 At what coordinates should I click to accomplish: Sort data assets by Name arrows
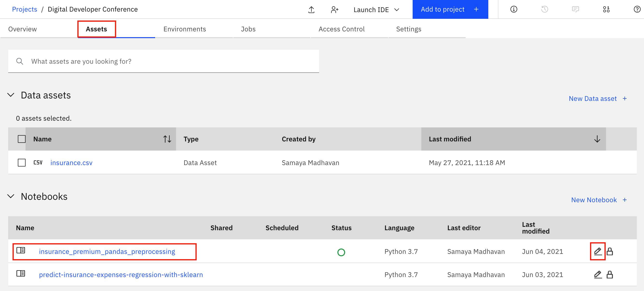[167, 139]
